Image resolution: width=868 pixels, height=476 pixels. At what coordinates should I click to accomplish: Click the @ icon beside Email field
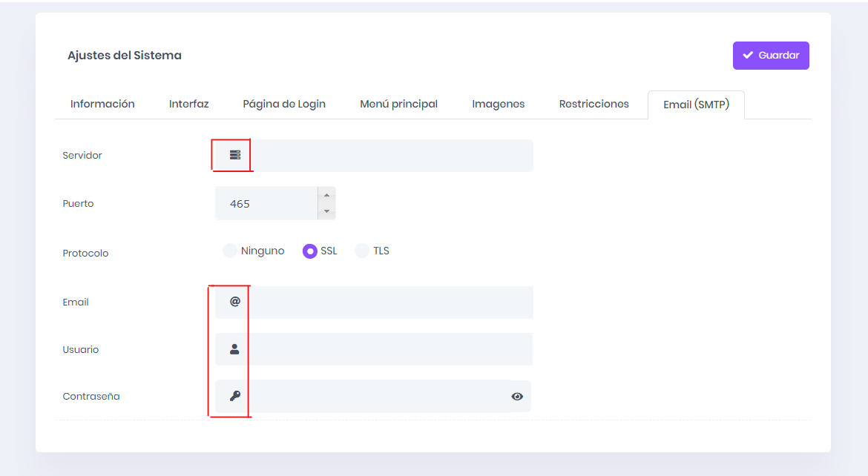pos(235,302)
